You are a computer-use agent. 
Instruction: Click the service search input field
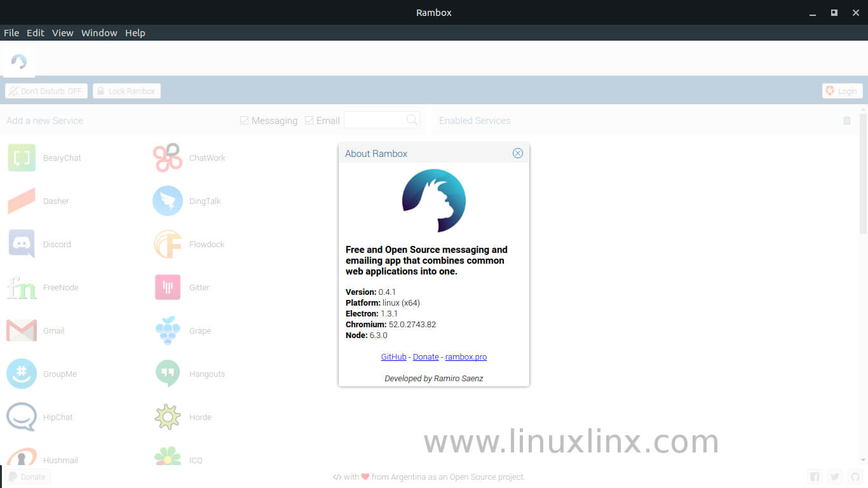coord(375,119)
